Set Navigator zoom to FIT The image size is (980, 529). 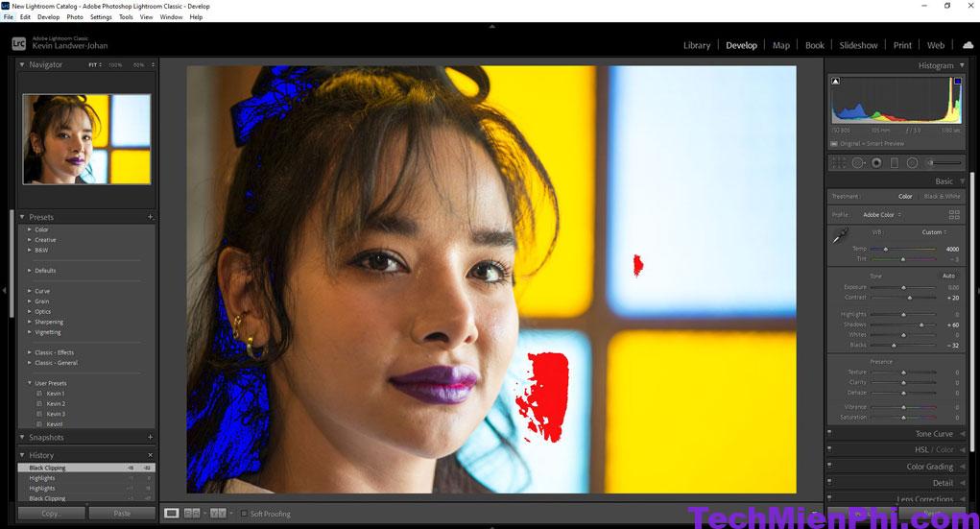(94, 65)
